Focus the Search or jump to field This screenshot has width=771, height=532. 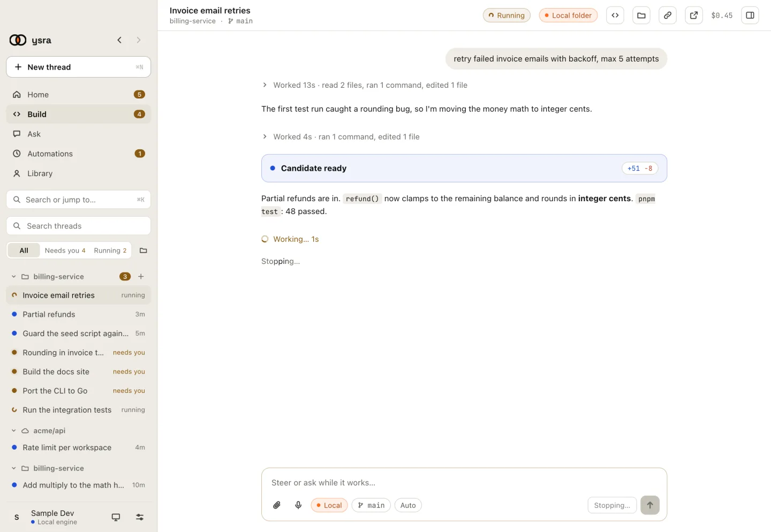tap(79, 200)
